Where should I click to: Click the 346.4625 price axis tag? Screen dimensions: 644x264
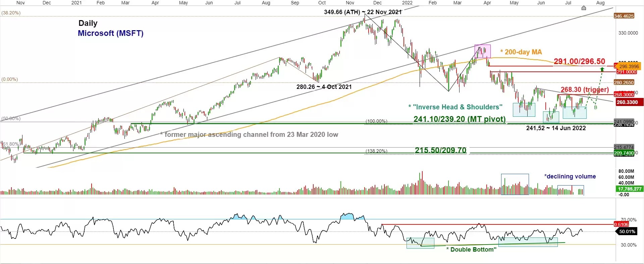coord(624,16)
